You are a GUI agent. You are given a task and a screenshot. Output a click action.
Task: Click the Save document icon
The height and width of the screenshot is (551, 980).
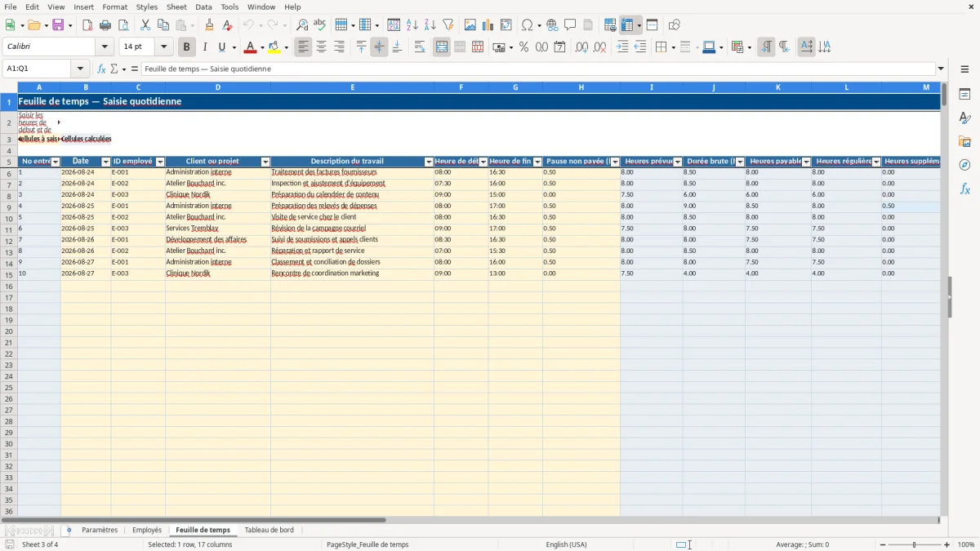[x=58, y=25]
